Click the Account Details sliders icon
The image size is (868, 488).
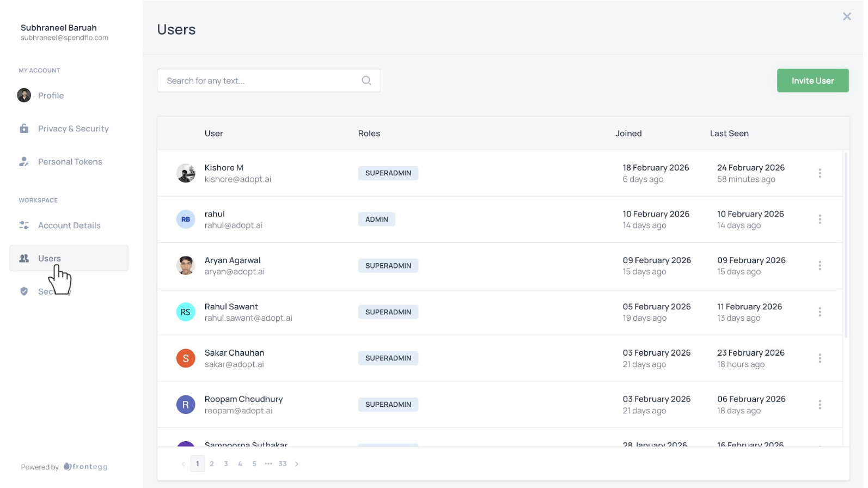(24, 225)
